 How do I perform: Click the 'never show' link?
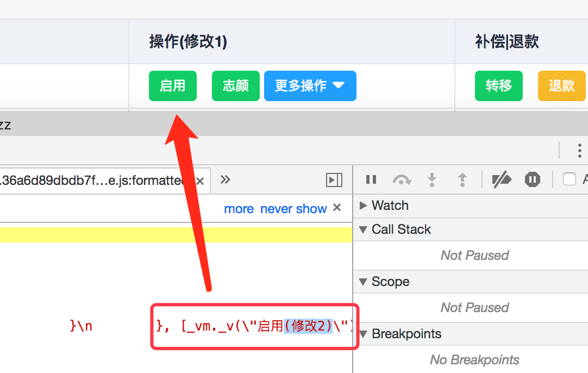pyautogui.click(x=293, y=208)
